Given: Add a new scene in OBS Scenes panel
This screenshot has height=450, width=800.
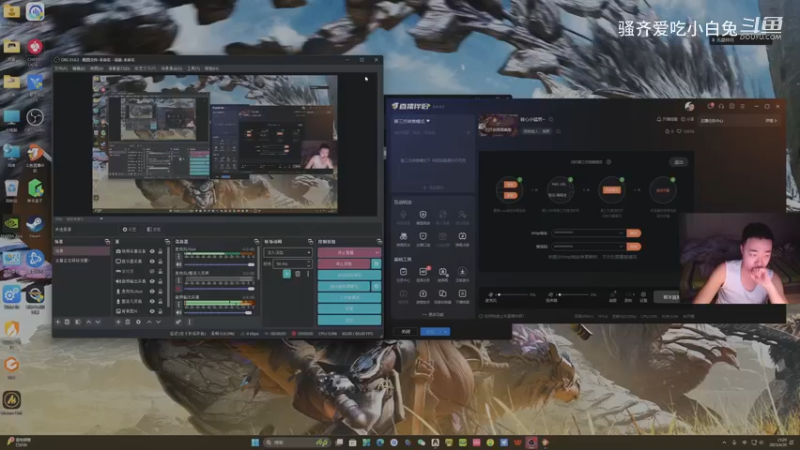Looking at the screenshot, I should [58, 322].
